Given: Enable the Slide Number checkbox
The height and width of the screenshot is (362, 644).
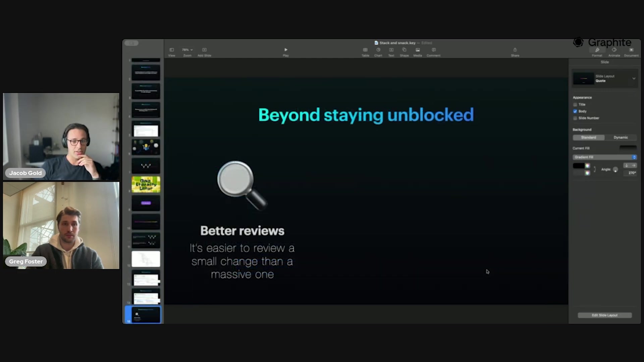Looking at the screenshot, I should pos(575,118).
